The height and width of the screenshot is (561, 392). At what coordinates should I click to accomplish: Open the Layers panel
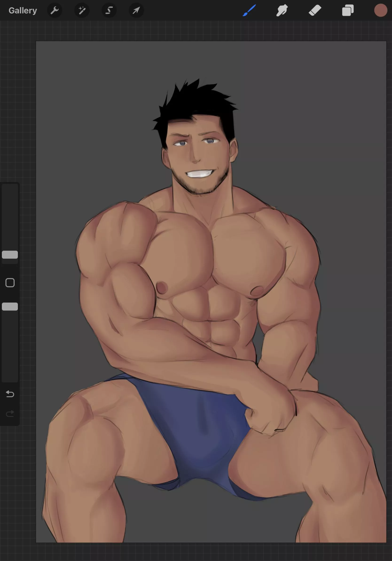click(348, 11)
